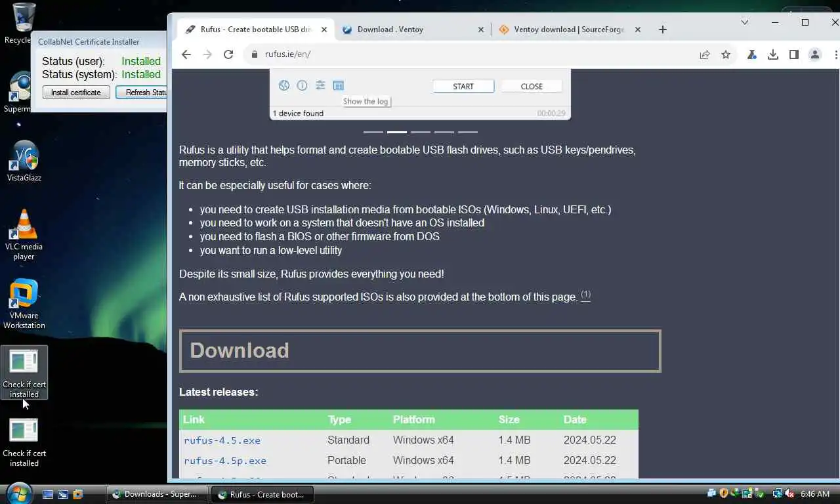Select the VistaGlazz desktop shortcut
Image resolution: width=840 pixels, height=504 pixels.
pos(24,161)
